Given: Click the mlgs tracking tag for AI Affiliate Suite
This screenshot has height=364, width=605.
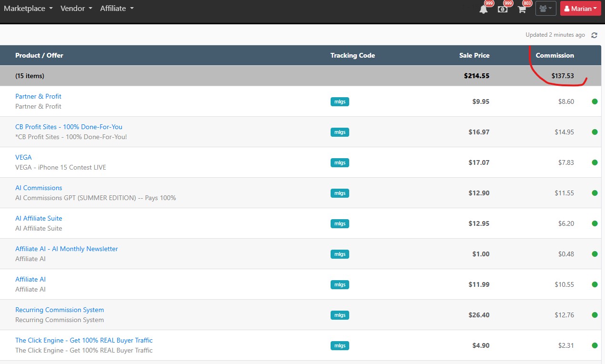Looking at the screenshot, I should click(x=340, y=223).
